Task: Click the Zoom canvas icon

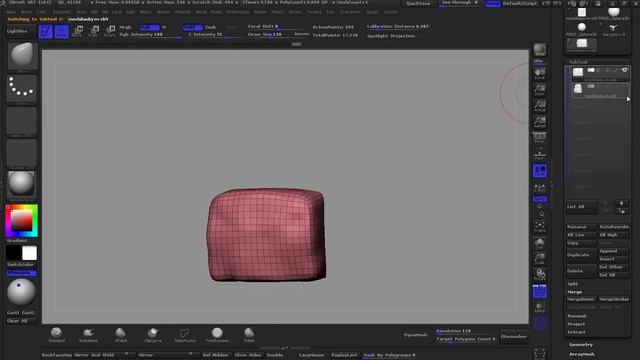Action: [x=540, y=90]
